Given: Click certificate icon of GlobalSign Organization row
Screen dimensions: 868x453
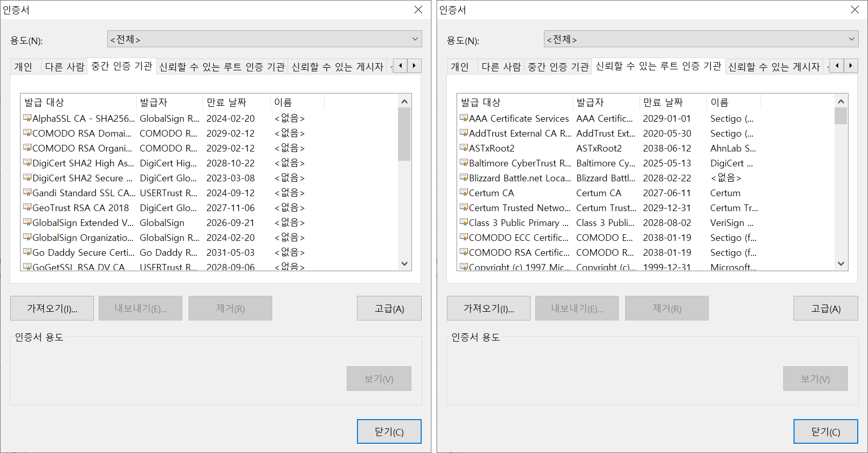Looking at the screenshot, I should click(27, 237).
